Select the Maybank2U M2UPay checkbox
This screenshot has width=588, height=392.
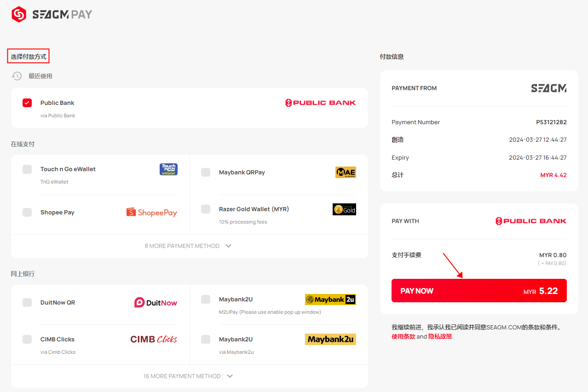[206, 300]
